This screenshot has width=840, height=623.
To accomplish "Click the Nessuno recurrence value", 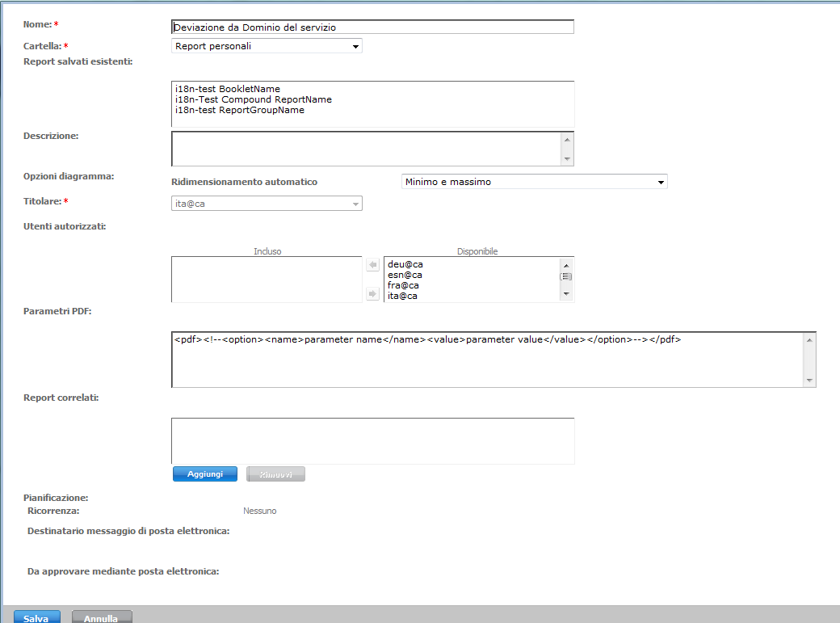I will [260, 511].
